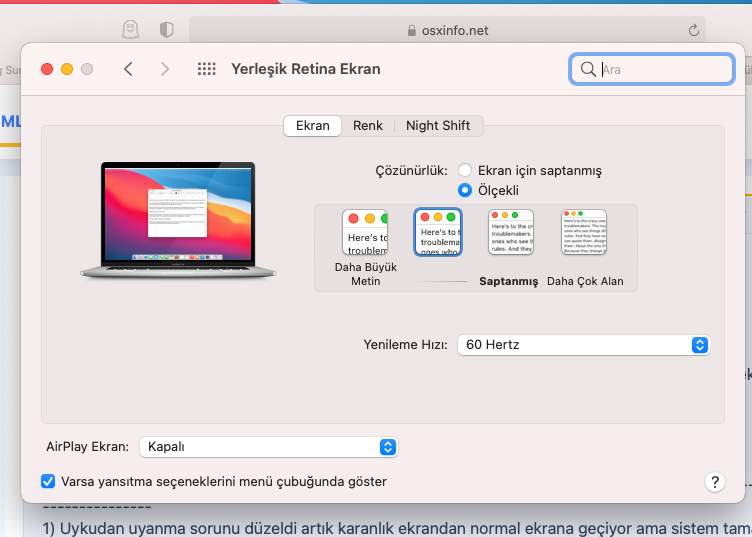Choose "Daha Çok Alan" scaling thumbnail

click(585, 233)
